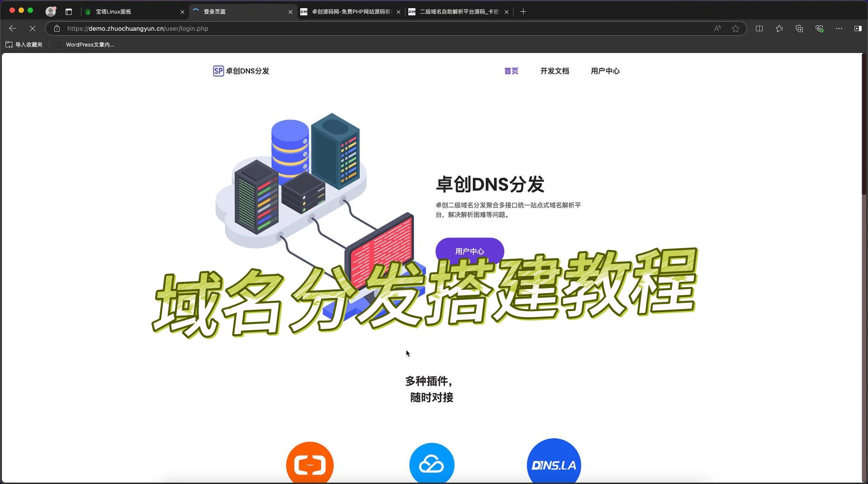Close the 宝塔Linux面板 tab

(x=182, y=12)
